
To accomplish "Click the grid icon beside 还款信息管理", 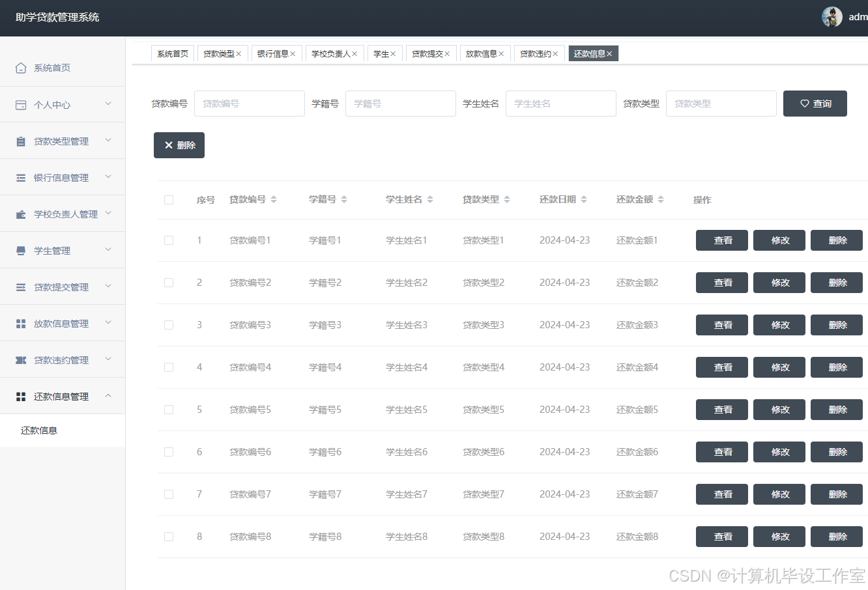I will pyautogui.click(x=21, y=397).
